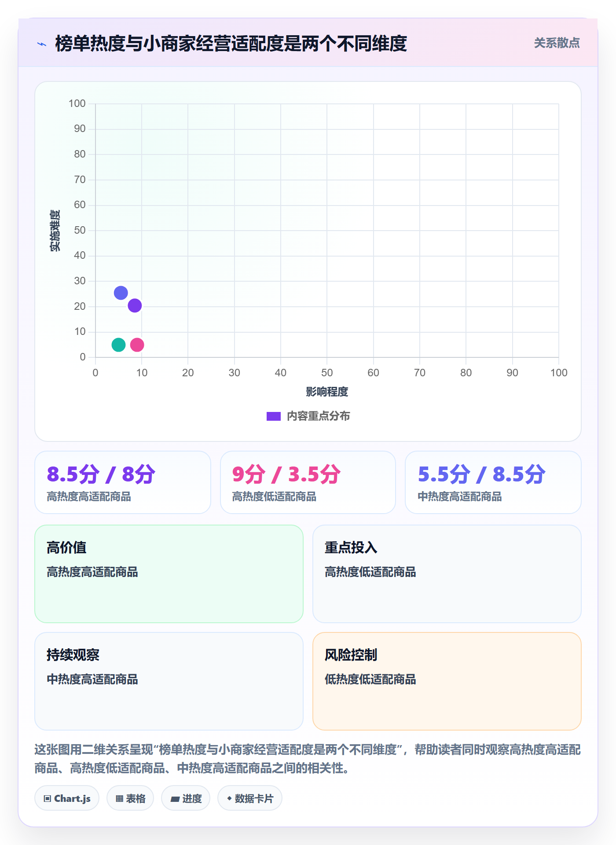Click 高热度低适配商品 text in 重点投入 card
This screenshot has width=616, height=845.
pos(370,572)
